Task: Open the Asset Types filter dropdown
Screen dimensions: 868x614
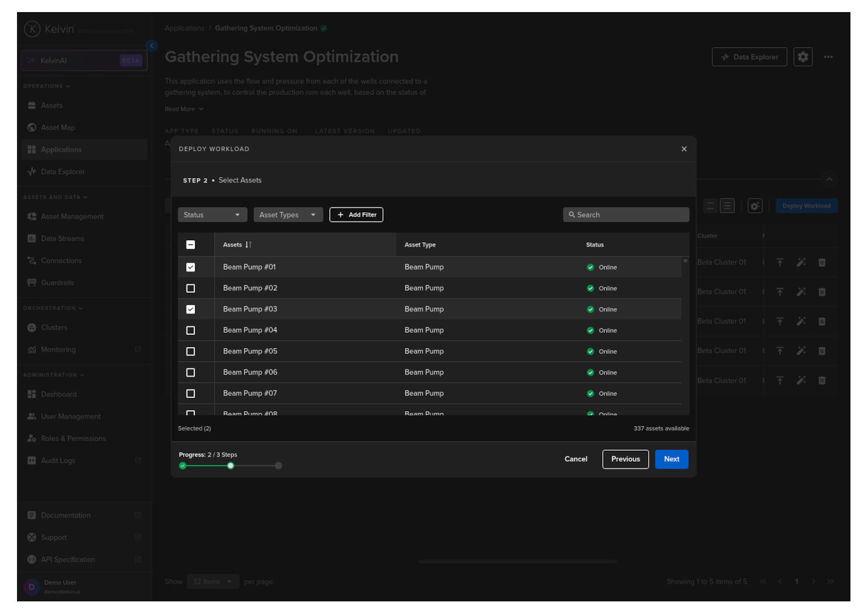Action: click(x=288, y=215)
